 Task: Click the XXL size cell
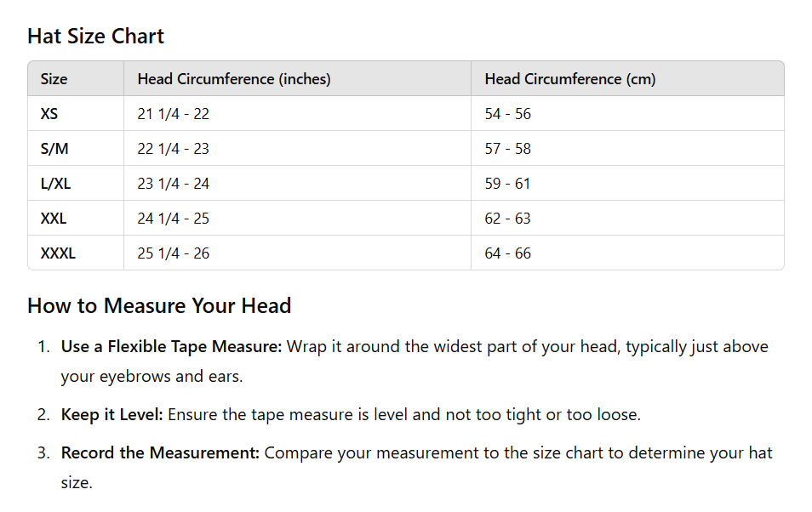pyautogui.click(x=54, y=219)
